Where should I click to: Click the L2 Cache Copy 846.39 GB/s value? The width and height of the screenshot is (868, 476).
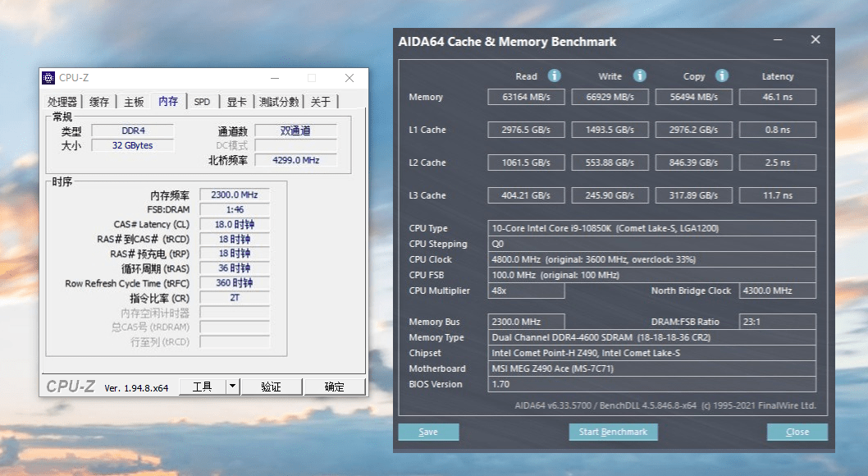click(x=693, y=162)
